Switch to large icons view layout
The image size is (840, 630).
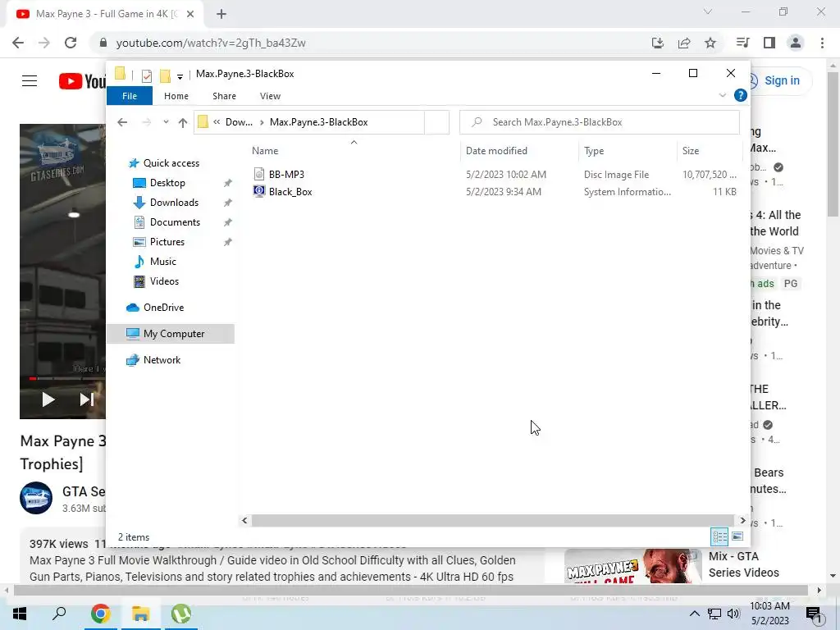click(737, 536)
